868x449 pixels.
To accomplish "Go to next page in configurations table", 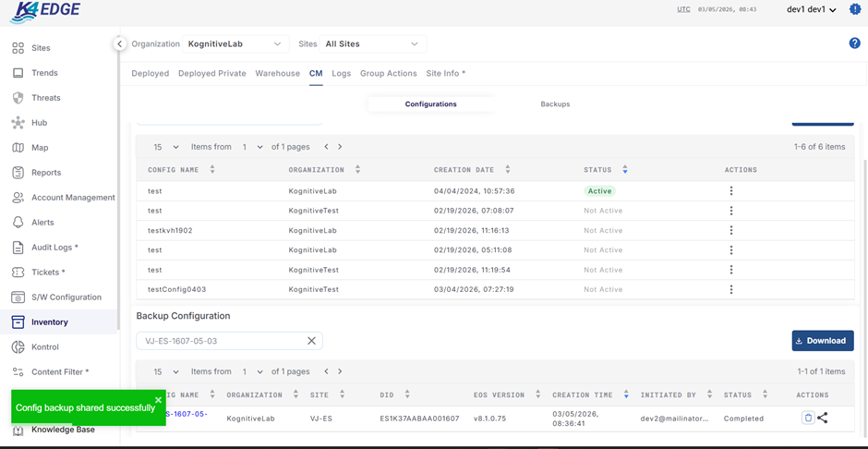I will 340,147.
